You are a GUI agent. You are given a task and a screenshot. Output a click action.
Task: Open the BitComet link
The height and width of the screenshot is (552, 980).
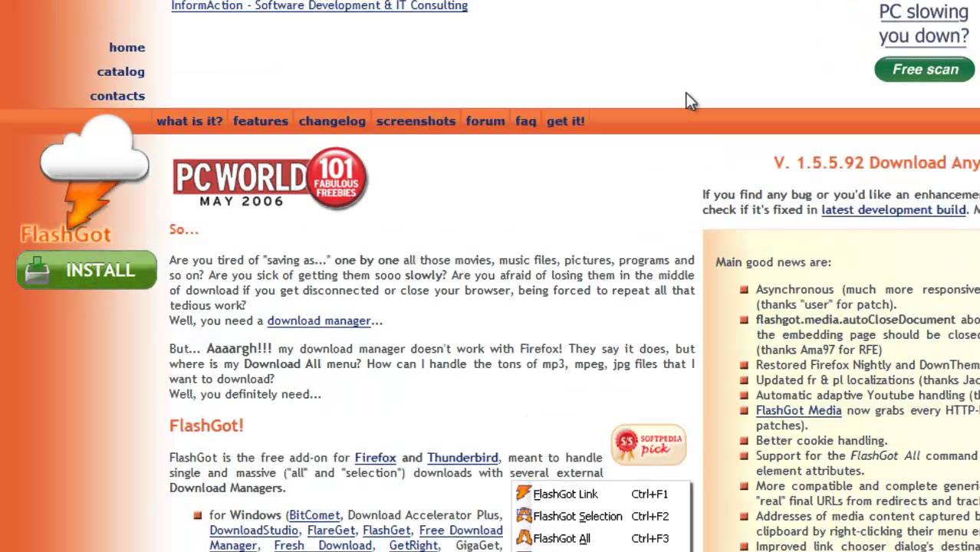point(314,515)
